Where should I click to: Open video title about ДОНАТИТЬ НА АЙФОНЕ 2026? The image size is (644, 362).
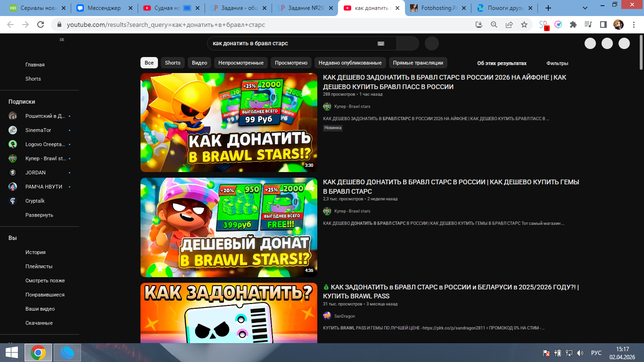click(x=445, y=82)
